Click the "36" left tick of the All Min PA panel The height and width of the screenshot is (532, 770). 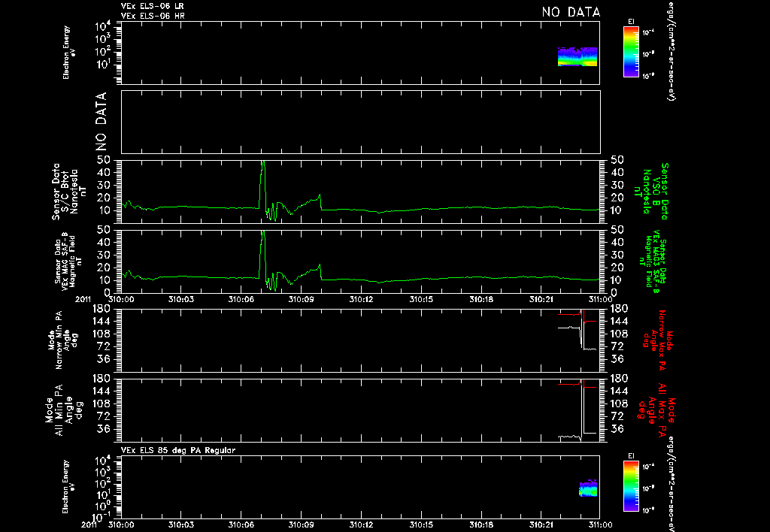click(x=104, y=429)
